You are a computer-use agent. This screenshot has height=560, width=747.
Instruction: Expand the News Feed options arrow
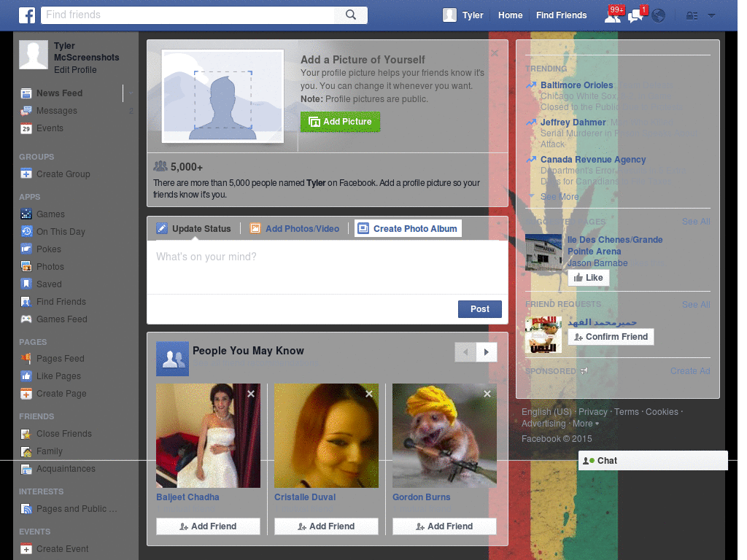coord(131,93)
